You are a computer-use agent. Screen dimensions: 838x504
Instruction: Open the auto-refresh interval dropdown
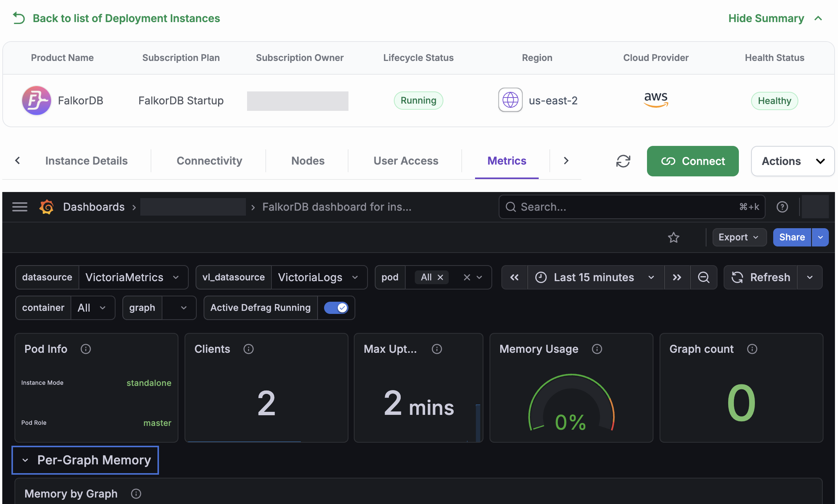[810, 277]
